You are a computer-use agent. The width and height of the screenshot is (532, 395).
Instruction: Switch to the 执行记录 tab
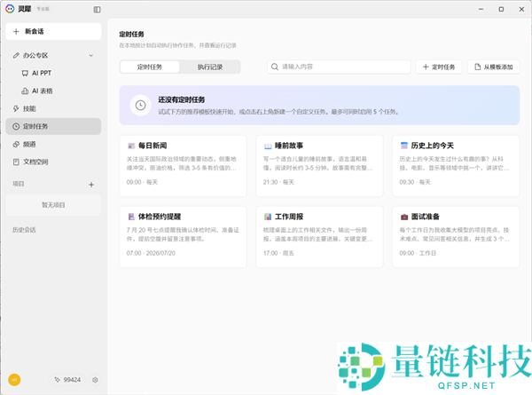pos(210,67)
